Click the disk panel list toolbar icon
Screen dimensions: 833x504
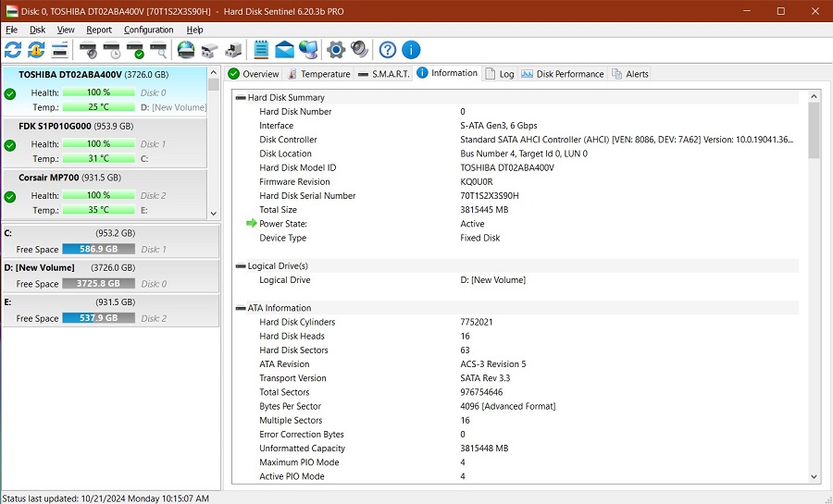[x=60, y=50]
